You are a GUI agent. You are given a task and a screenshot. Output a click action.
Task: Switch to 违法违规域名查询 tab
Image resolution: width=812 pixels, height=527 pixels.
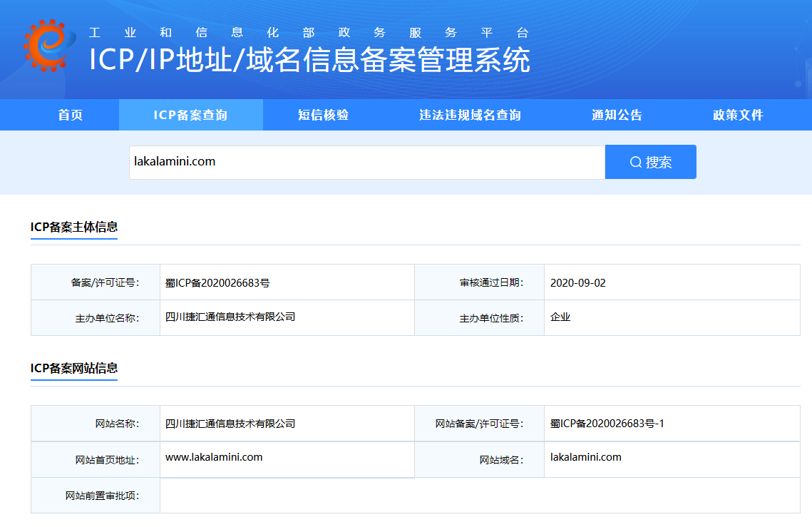click(470, 115)
